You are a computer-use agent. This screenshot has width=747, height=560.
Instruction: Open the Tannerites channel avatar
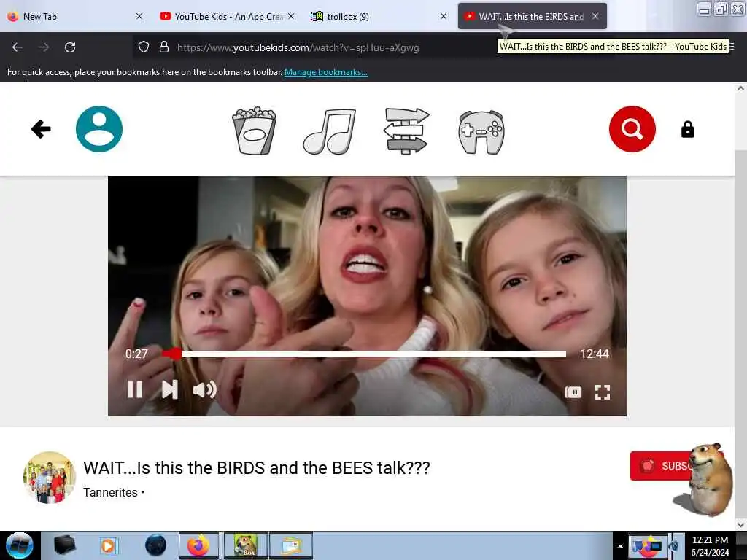[50, 478]
